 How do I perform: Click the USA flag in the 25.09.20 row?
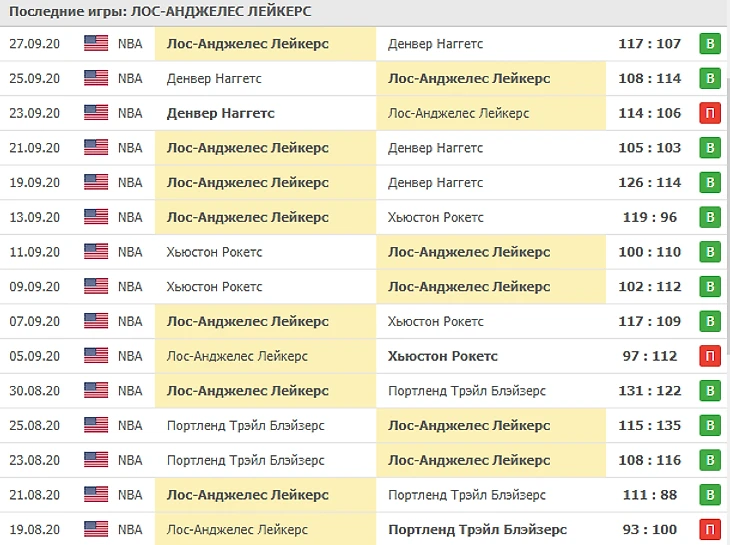96,78
